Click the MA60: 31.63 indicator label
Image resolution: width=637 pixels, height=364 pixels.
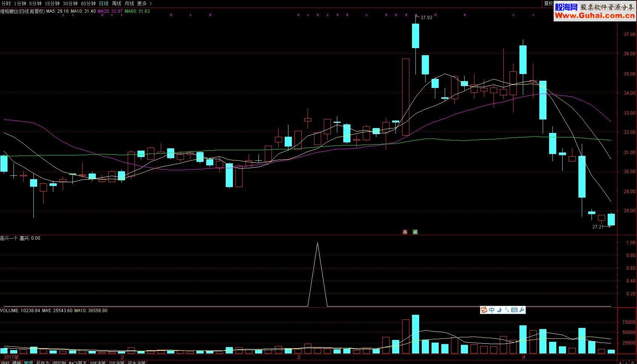tap(137, 11)
